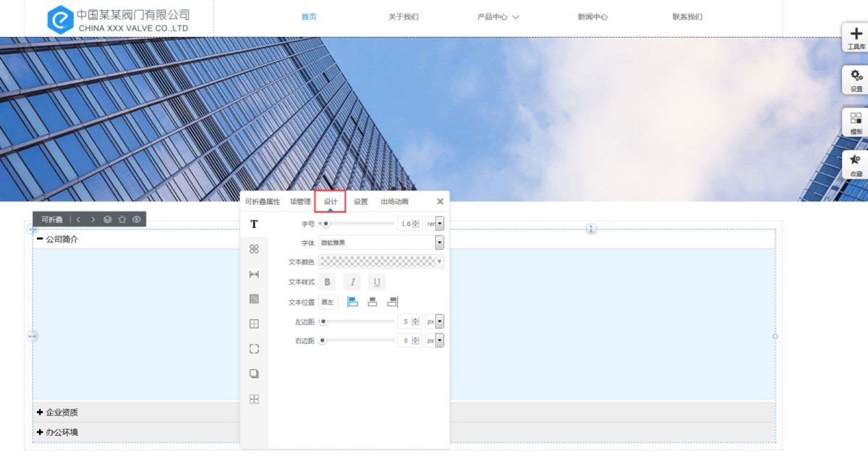Click the 关于我们 navigation link

pyautogui.click(x=403, y=17)
